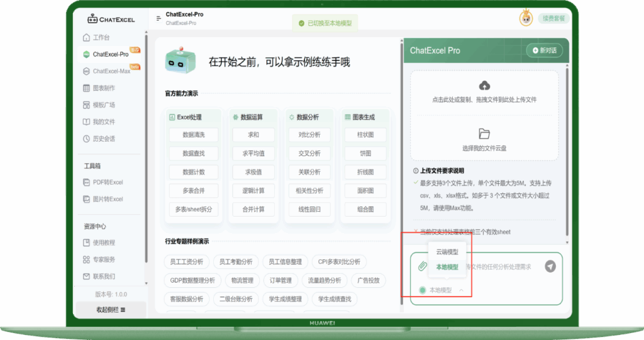Screen dimensions: 644x340
Task: Click the 多表合并 example button
Action: pos(194,191)
